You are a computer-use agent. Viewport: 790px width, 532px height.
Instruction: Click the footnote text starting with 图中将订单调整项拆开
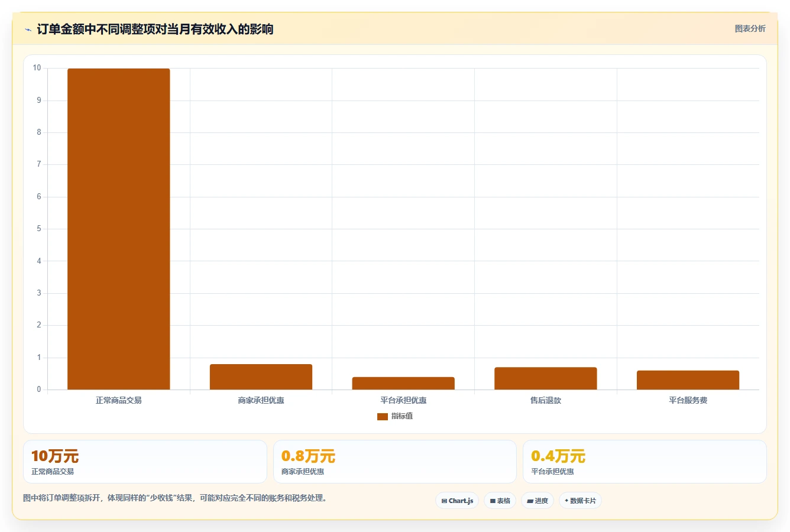coord(175,498)
